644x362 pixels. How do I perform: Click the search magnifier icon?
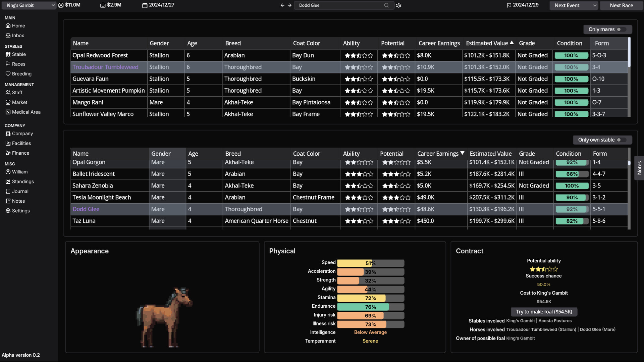[386, 5]
